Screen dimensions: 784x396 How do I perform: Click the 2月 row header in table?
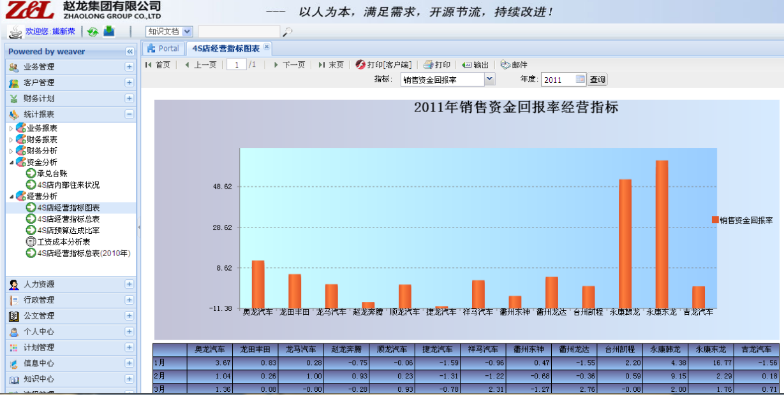(x=170, y=376)
